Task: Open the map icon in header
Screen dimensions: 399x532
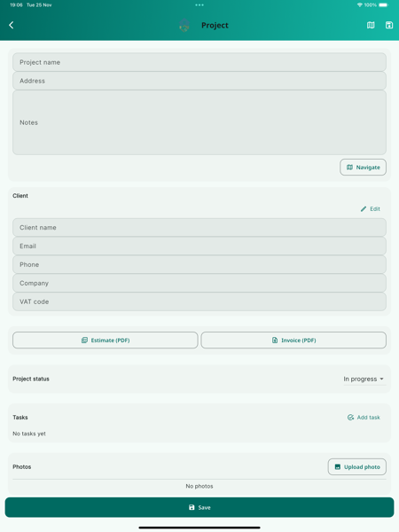Action: (371, 25)
